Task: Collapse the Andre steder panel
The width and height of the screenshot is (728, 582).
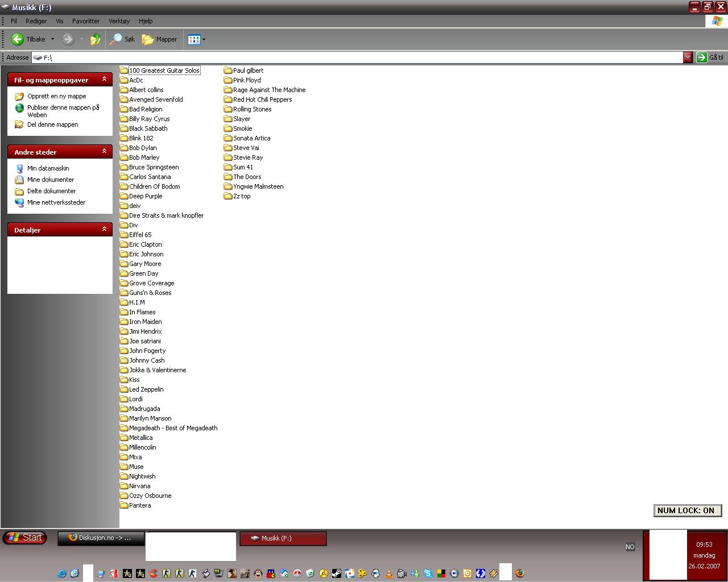Action: 104,152
